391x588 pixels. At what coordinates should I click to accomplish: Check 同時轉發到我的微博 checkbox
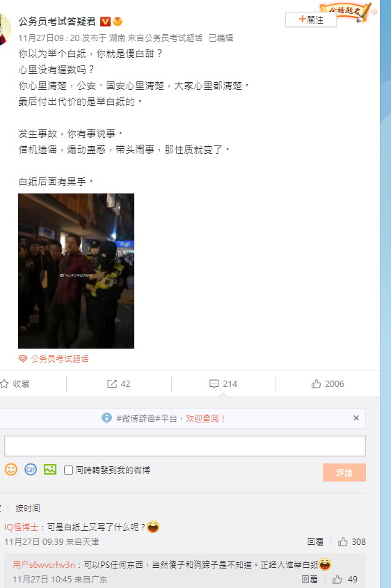68,470
